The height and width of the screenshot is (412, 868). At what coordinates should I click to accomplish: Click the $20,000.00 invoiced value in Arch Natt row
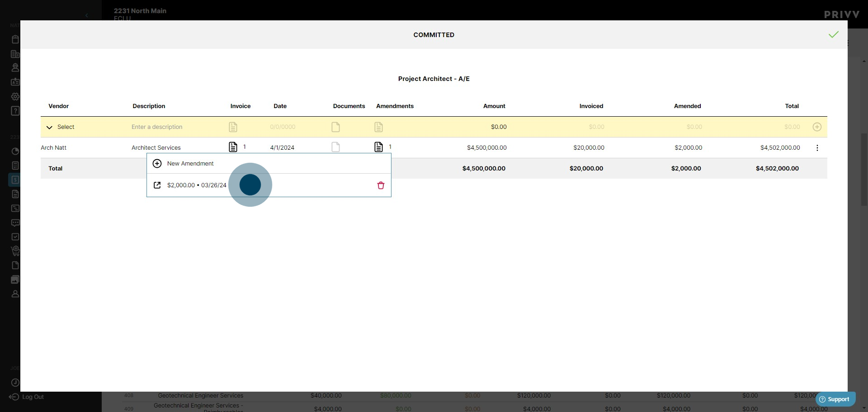click(589, 148)
